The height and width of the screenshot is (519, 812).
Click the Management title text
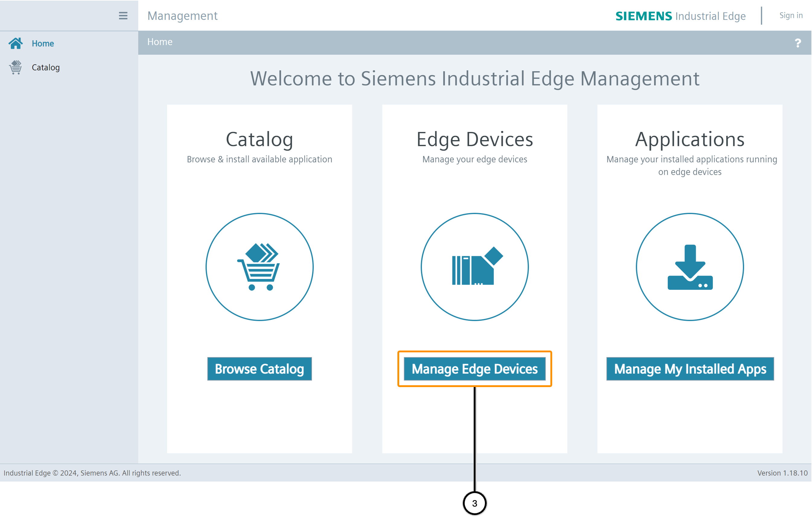click(183, 16)
